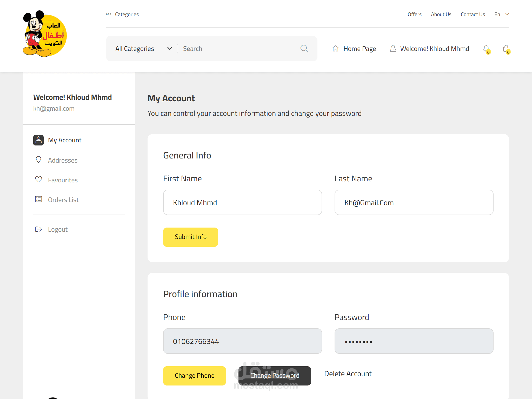This screenshot has width=532, height=399.
Task: Expand the All Categories dropdown
Action: 143,49
